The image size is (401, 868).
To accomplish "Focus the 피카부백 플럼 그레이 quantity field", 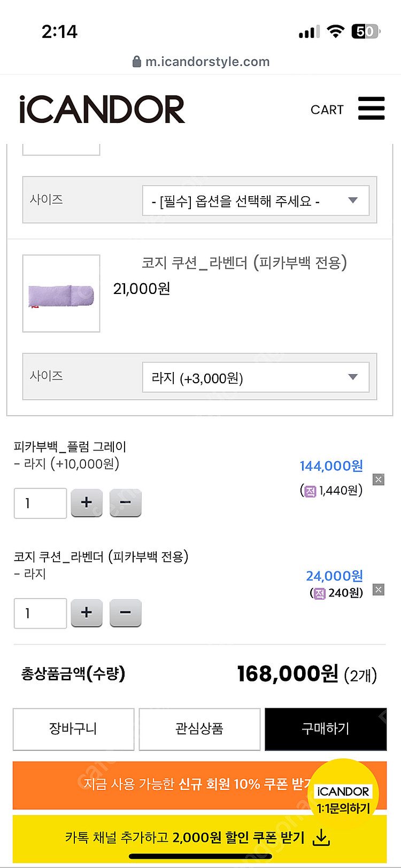I will pyautogui.click(x=40, y=503).
